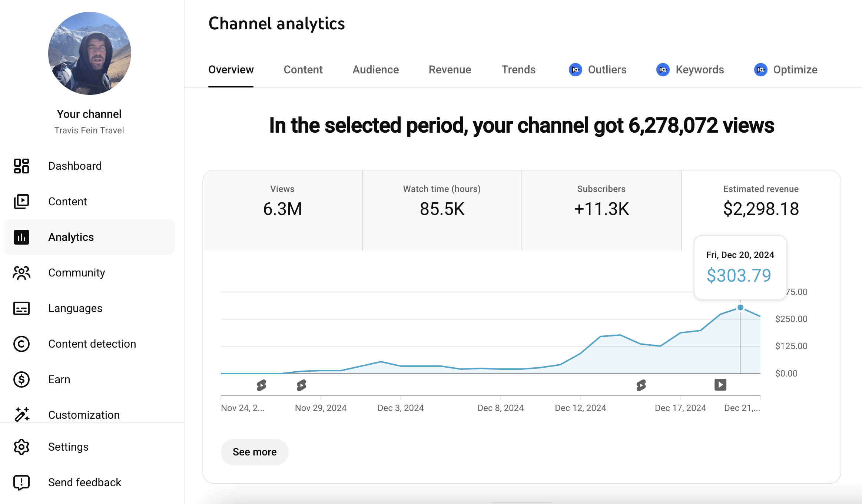Image resolution: width=862 pixels, height=504 pixels.
Task: Open Community in the sidebar
Action: (89, 273)
